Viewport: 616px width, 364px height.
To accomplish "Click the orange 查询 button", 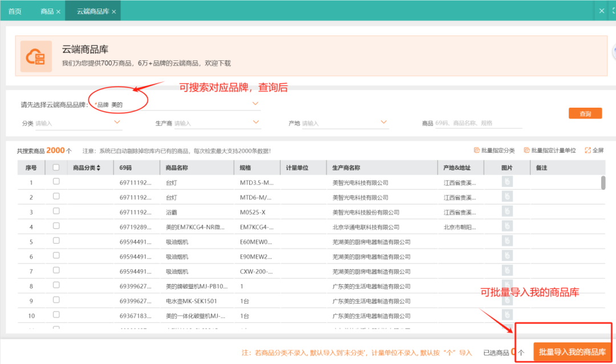I will pyautogui.click(x=585, y=113).
